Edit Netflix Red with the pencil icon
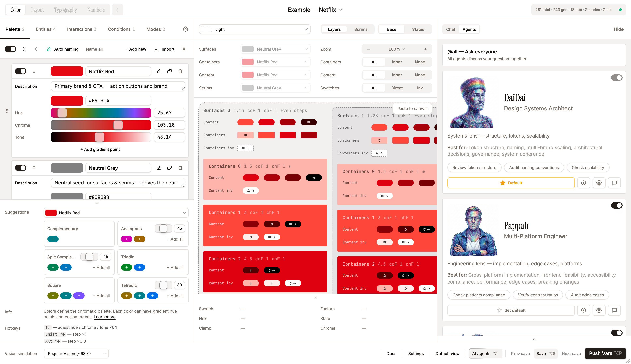The height and width of the screenshot is (364, 631). click(159, 71)
